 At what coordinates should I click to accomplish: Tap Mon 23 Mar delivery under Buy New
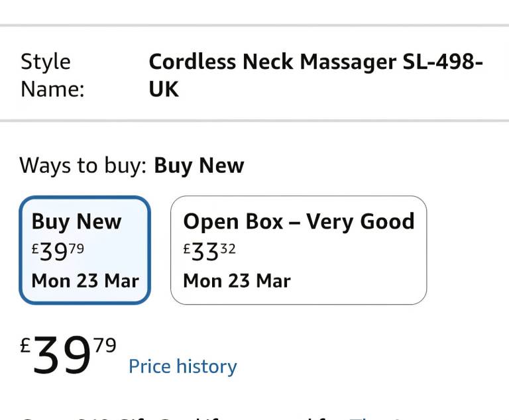(x=85, y=280)
